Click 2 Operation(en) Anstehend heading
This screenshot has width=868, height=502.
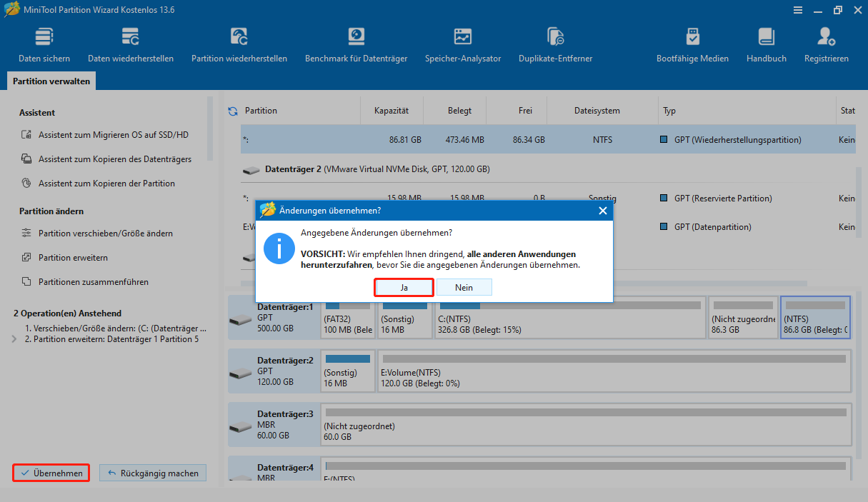[x=68, y=313]
